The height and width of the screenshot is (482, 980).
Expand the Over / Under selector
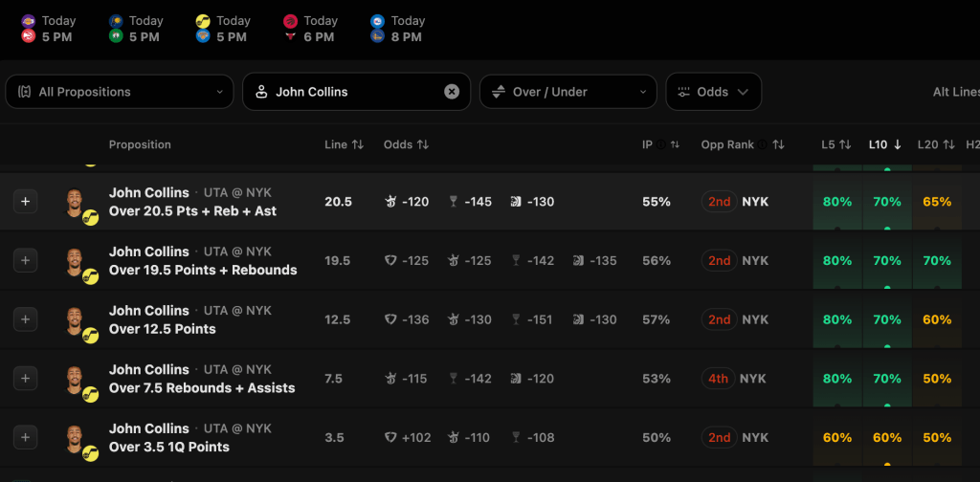(x=568, y=92)
